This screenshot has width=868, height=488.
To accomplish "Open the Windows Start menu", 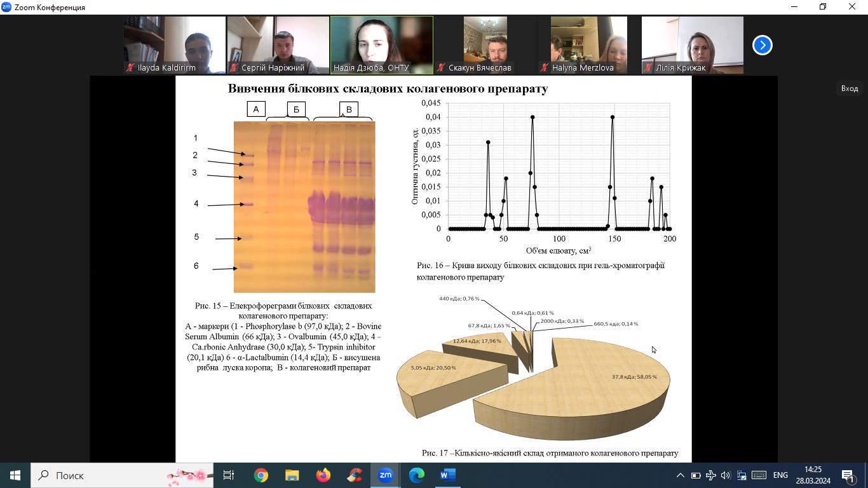I will (15, 475).
